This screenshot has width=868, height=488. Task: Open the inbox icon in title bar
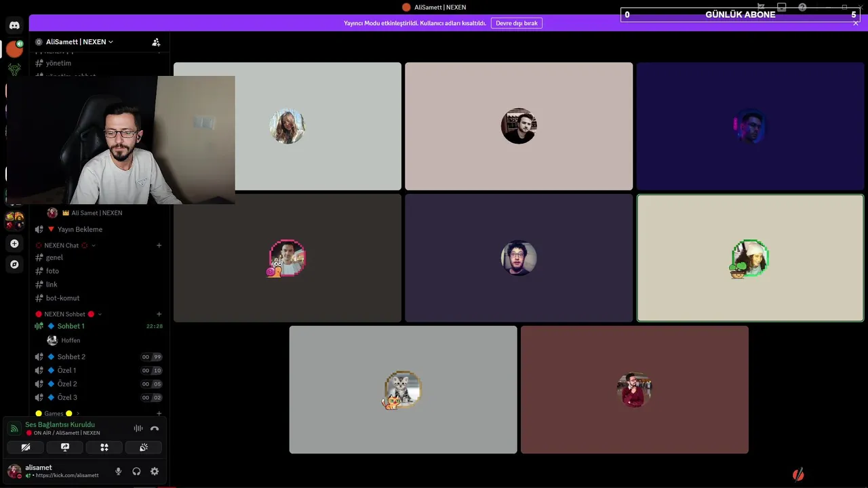click(781, 7)
